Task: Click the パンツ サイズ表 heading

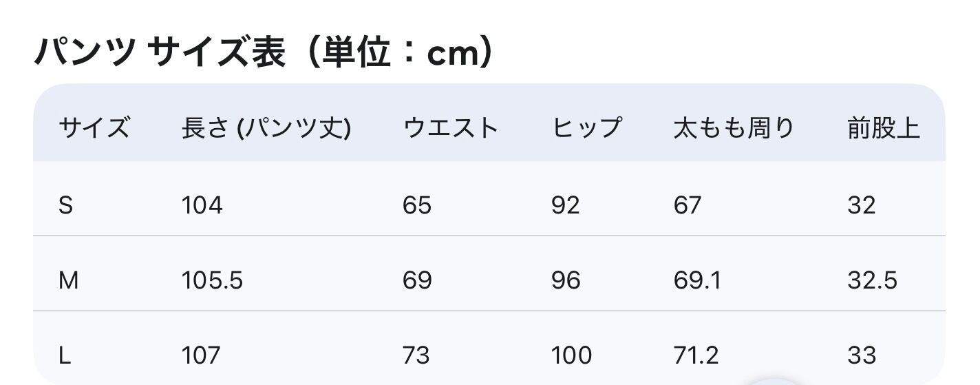Action: pyautogui.click(x=264, y=52)
